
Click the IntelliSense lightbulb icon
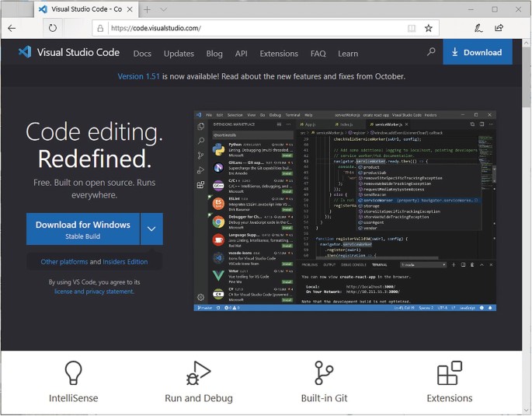pos(74,373)
